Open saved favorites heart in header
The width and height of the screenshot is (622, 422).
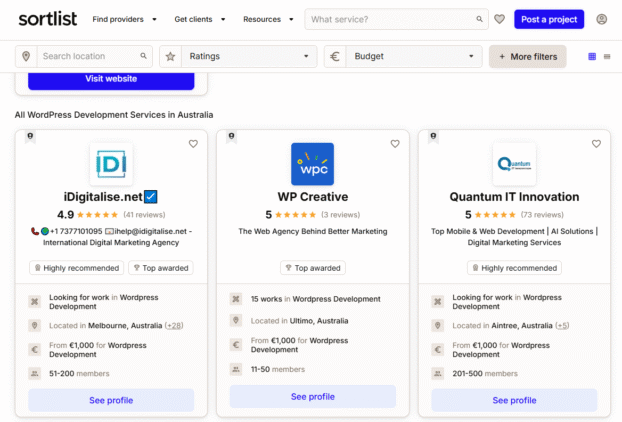(499, 19)
